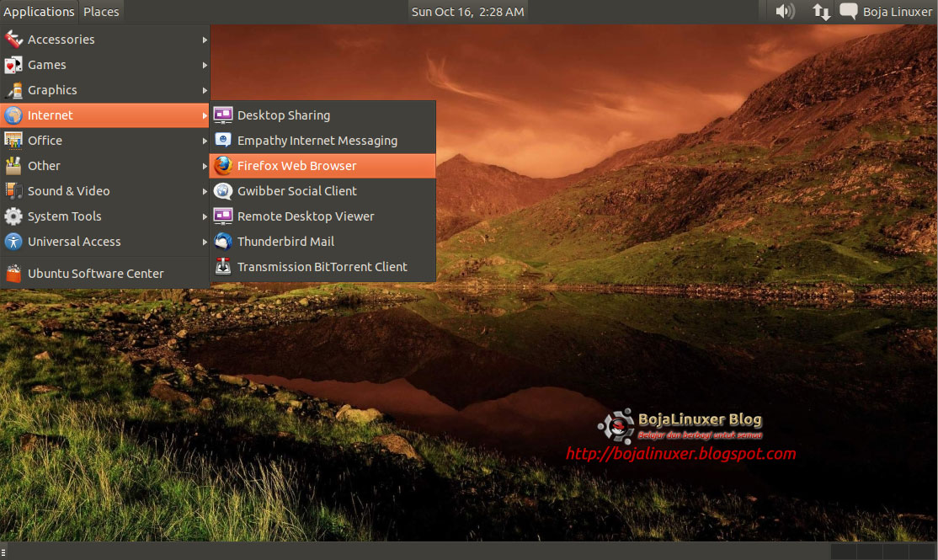Click the network transfer arrows icon
Image resolution: width=938 pixels, height=560 pixels.
(820, 12)
